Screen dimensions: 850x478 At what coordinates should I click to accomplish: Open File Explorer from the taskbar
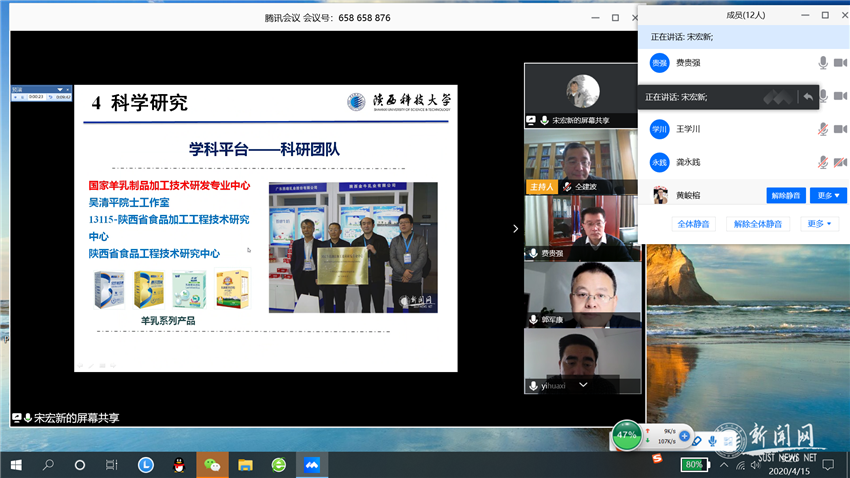[x=245, y=465]
